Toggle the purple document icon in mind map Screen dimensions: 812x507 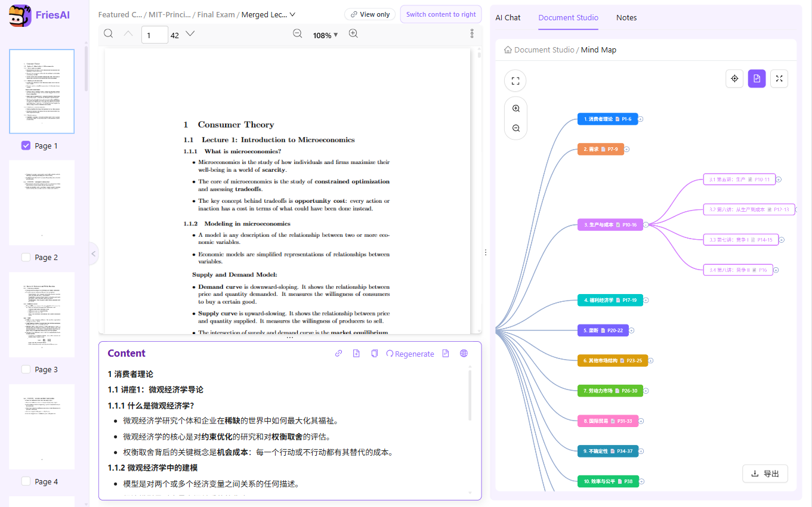(757, 78)
